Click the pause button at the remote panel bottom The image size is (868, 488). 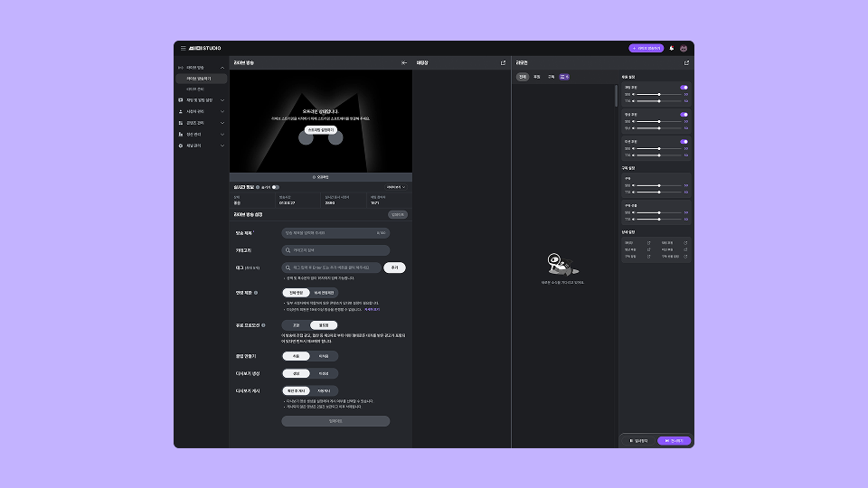click(638, 441)
